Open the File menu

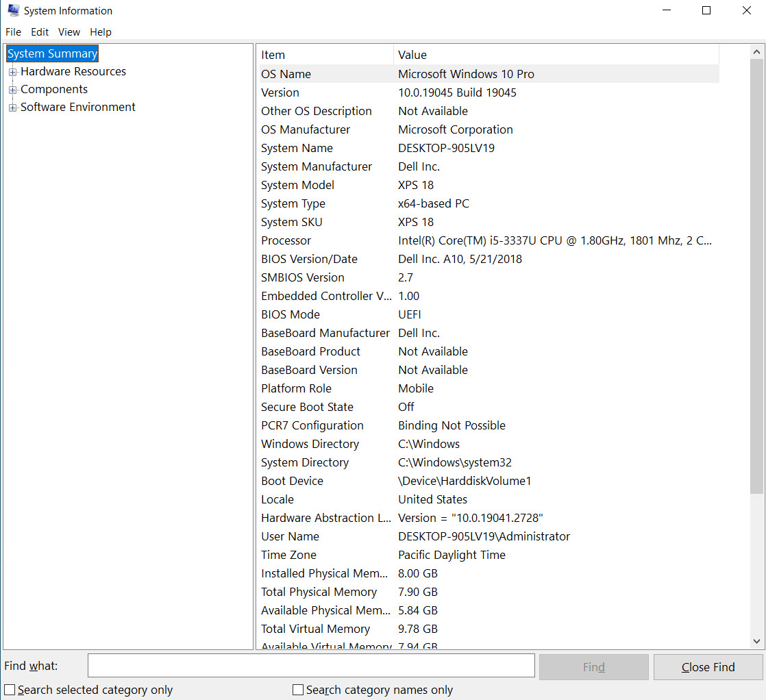(x=13, y=32)
